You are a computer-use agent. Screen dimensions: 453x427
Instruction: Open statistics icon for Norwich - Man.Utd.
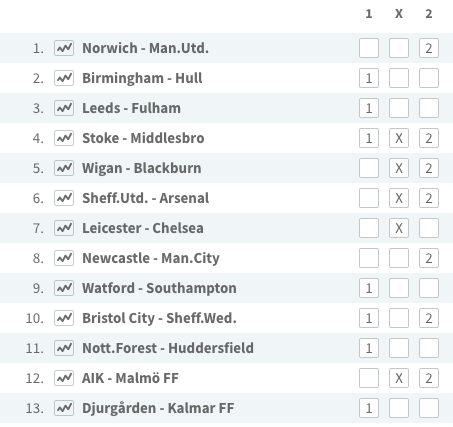(64, 48)
